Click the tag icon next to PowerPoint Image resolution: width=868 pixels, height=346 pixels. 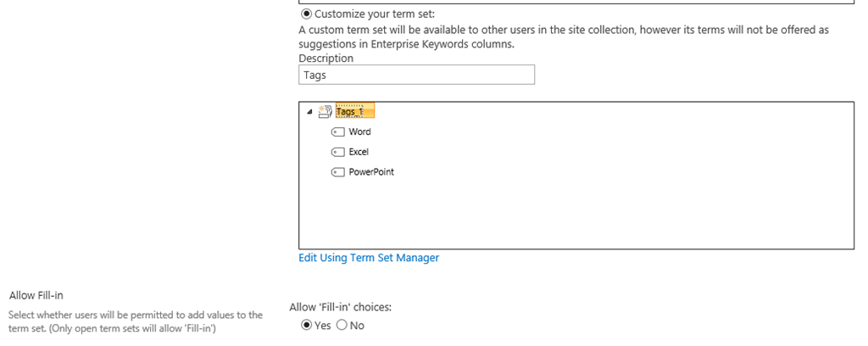(x=337, y=172)
